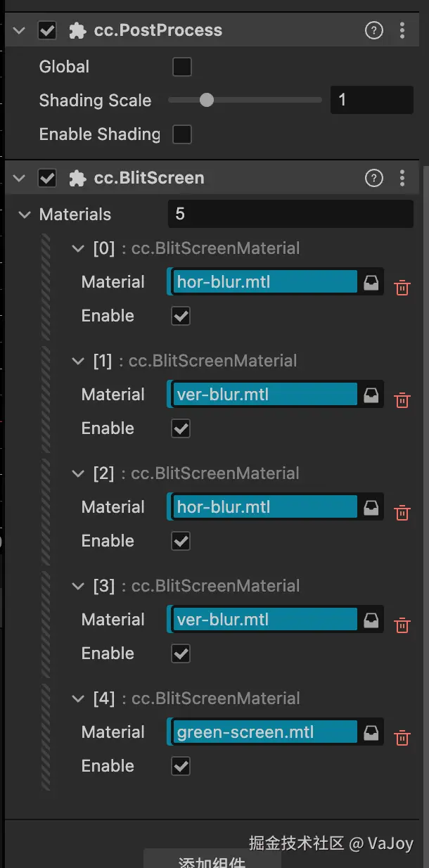Enable the Global checkbox

tap(182, 67)
